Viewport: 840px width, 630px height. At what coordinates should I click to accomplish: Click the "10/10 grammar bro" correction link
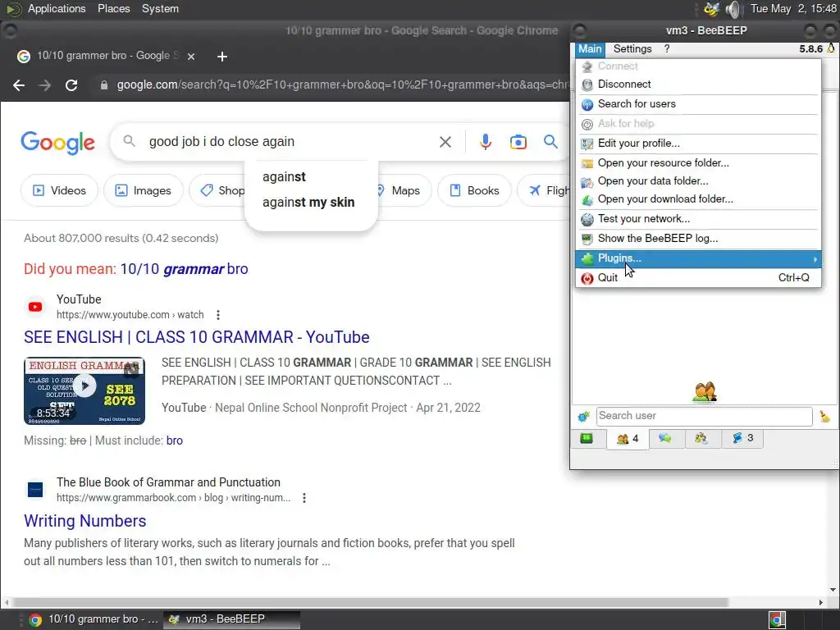coord(185,269)
